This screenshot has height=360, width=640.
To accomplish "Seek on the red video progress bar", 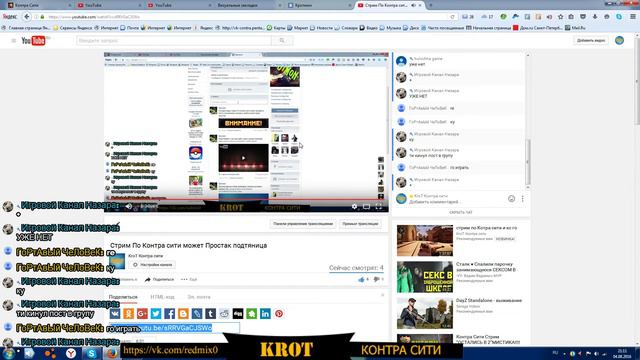I will coord(246,200).
